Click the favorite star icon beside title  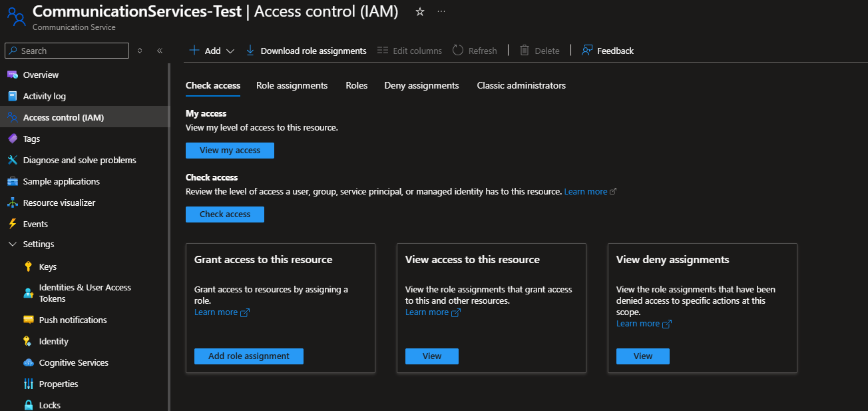(x=419, y=12)
